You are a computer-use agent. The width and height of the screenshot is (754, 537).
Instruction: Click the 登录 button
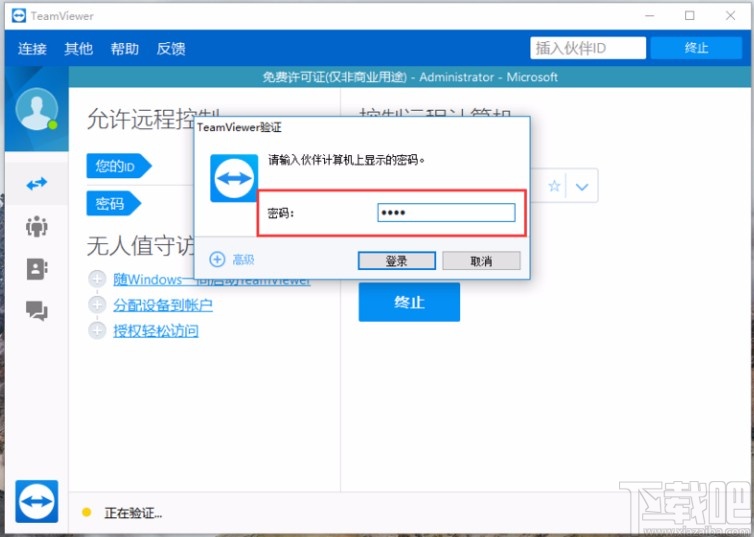(x=397, y=261)
